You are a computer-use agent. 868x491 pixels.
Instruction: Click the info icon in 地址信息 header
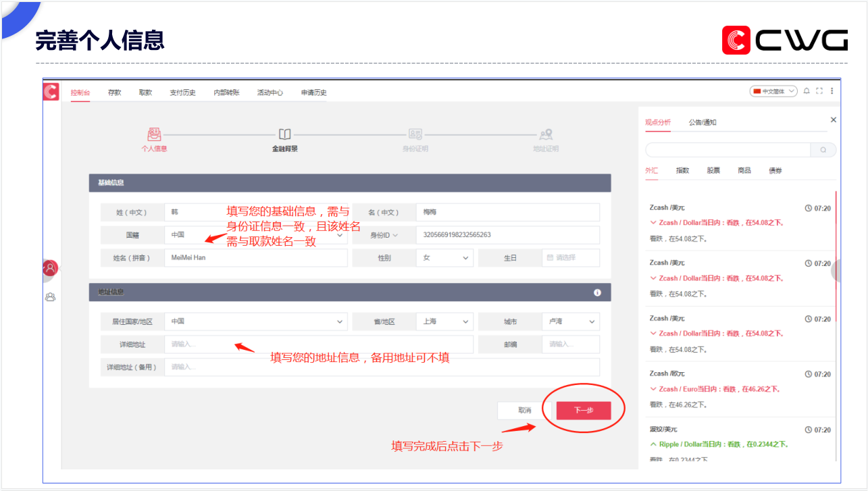click(597, 292)
